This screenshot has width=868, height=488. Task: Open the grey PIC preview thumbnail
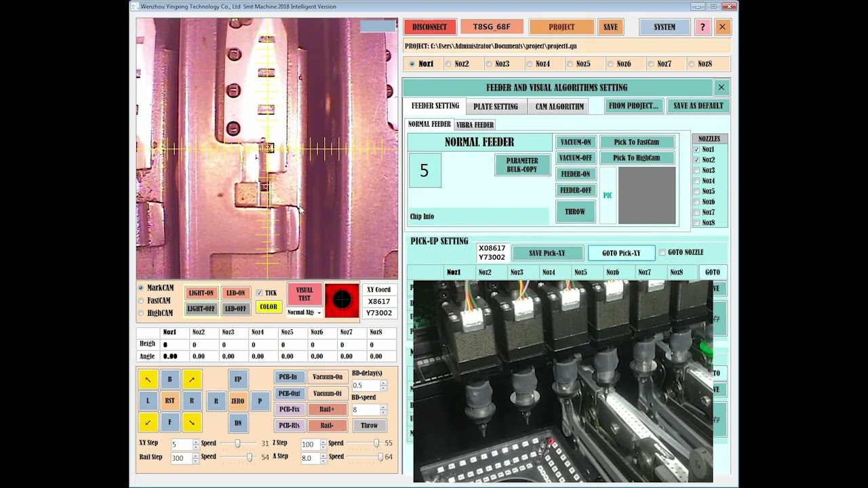647,195
